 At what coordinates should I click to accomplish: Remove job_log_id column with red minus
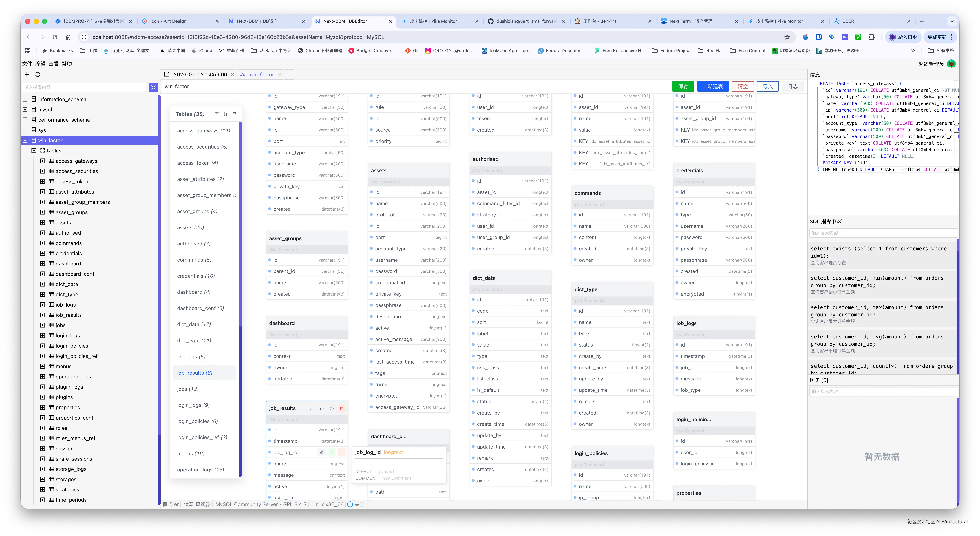[342, 452]
